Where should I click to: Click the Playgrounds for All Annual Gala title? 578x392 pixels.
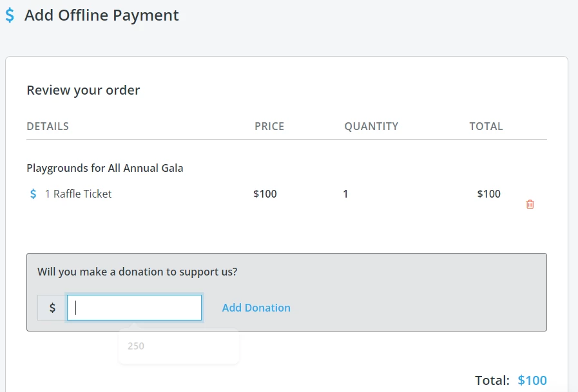pos(105,167)
